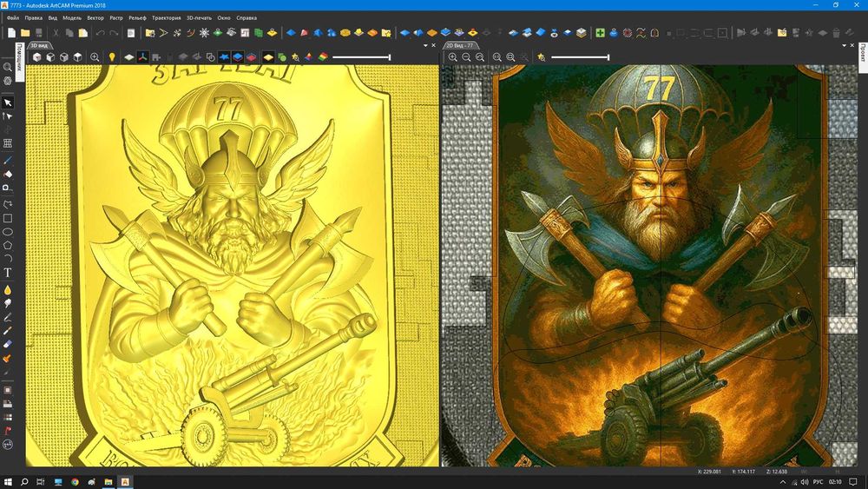Screen dimensions: 868x489
Task: Switch to the 3D вид tab
Action: coord(41,45)
